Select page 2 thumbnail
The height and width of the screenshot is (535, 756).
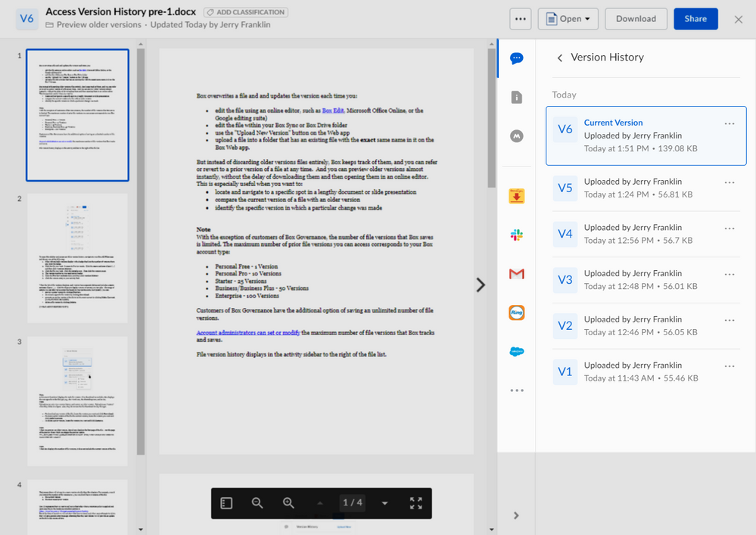click(78, 258)
